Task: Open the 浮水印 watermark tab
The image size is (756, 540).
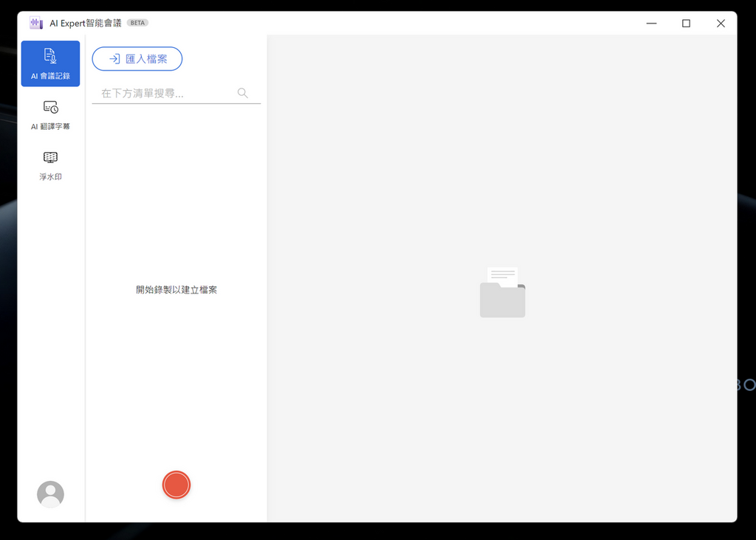Action: [51, 166]
